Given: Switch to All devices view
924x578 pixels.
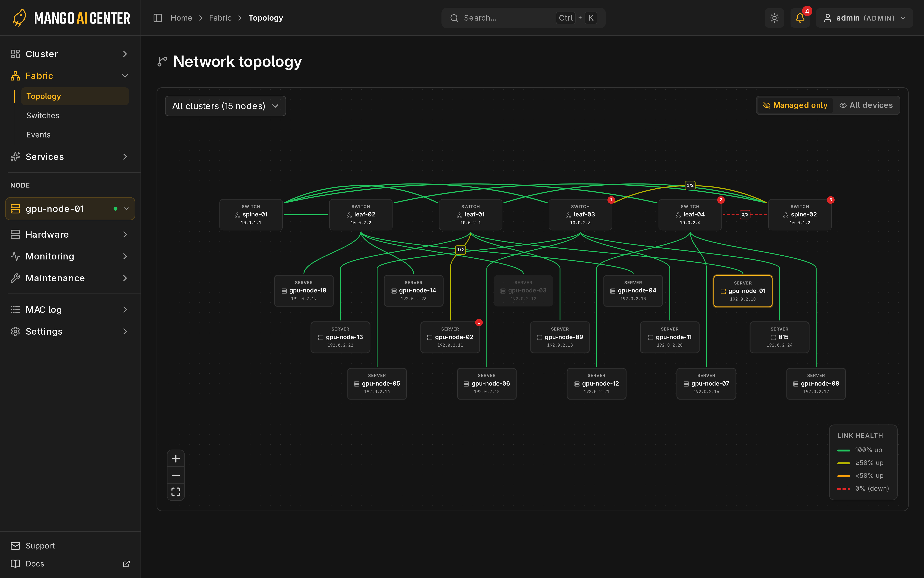Looking at the screenshot, I should (x=866, y=105).
